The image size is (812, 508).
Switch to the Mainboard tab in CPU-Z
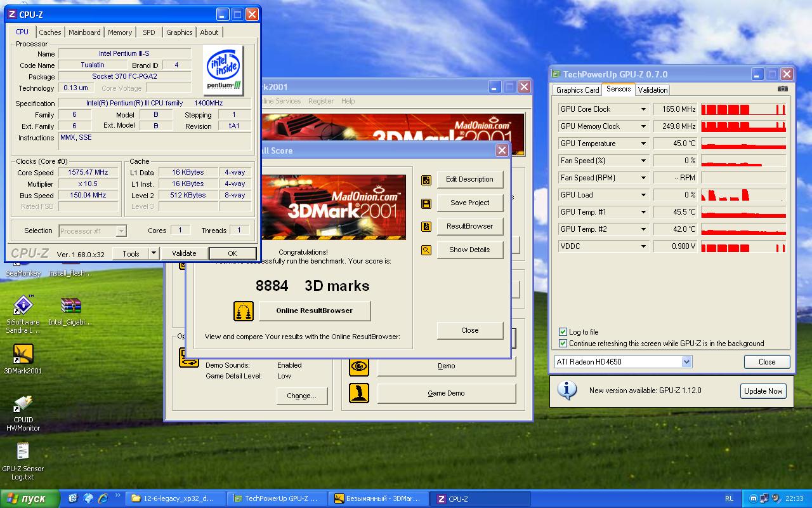coord(84,32)
